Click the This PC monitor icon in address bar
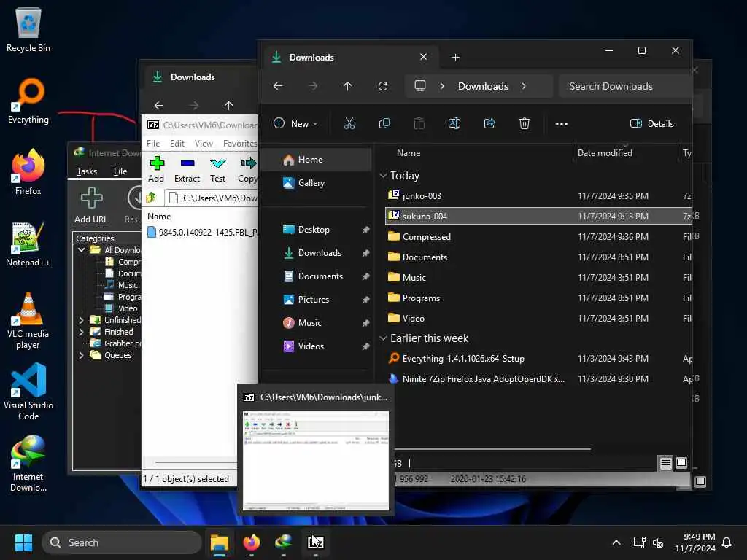This screenshot has height=560, width=747. 419,86
